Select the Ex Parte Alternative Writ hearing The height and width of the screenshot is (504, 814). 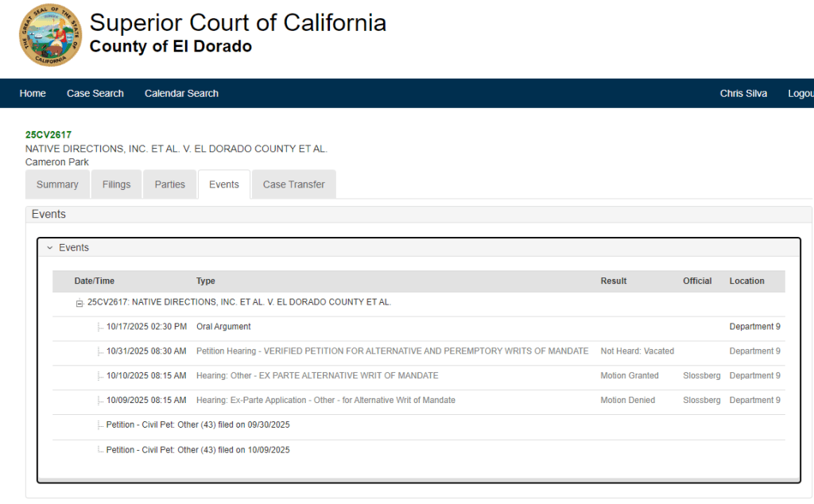pyautogui.click(x=317, y=376)
